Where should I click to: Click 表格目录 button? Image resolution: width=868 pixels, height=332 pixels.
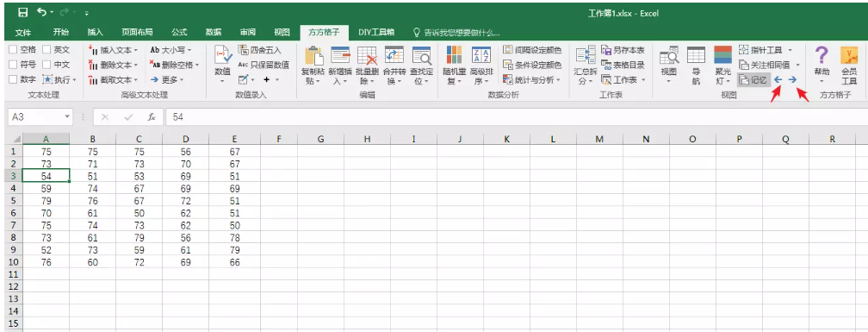[623, 65]
